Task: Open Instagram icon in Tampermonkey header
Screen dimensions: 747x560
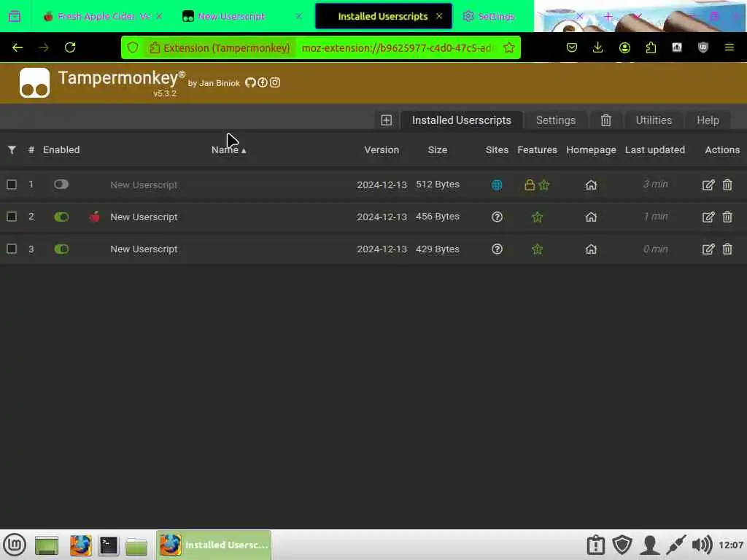Action: tap(275, 83)
